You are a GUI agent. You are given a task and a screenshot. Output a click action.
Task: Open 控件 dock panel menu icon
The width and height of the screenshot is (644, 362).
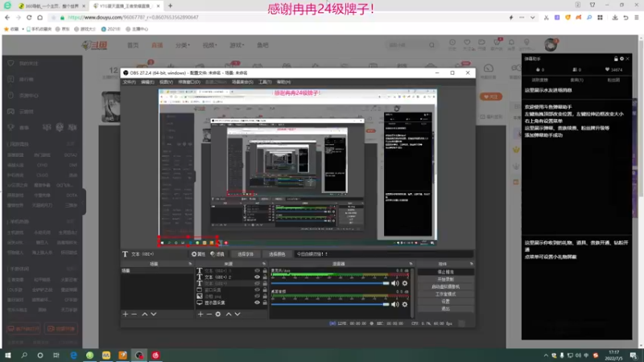click(471, 264)
